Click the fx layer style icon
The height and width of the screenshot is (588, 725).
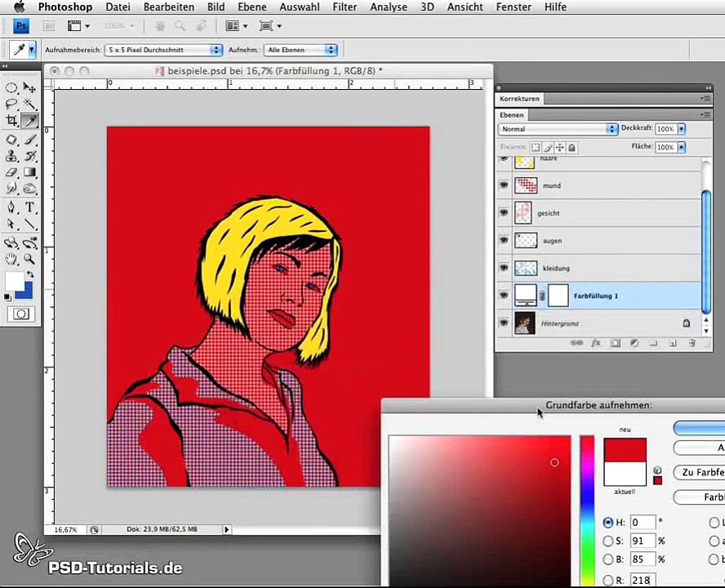pos(596,343)
